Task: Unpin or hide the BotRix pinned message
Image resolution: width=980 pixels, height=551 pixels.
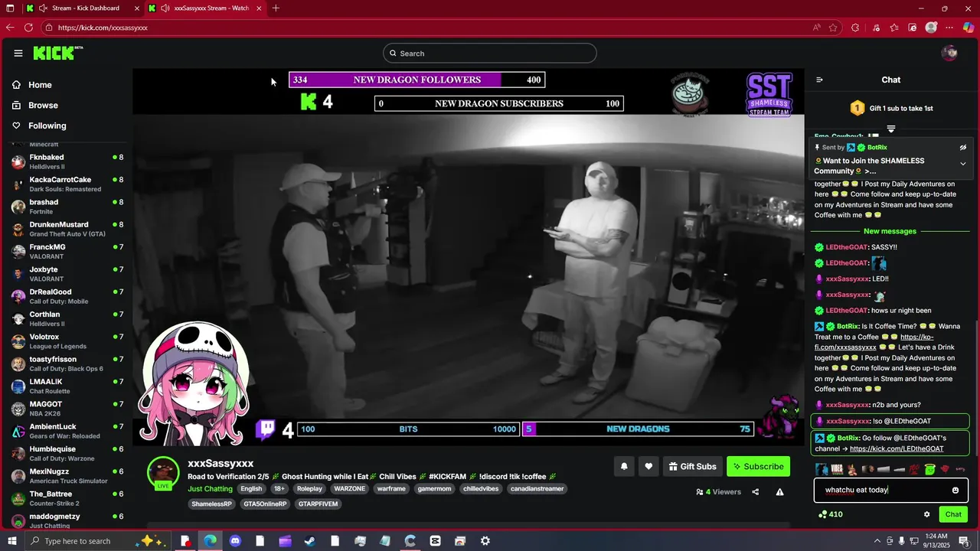Action: tap(963, 147)
